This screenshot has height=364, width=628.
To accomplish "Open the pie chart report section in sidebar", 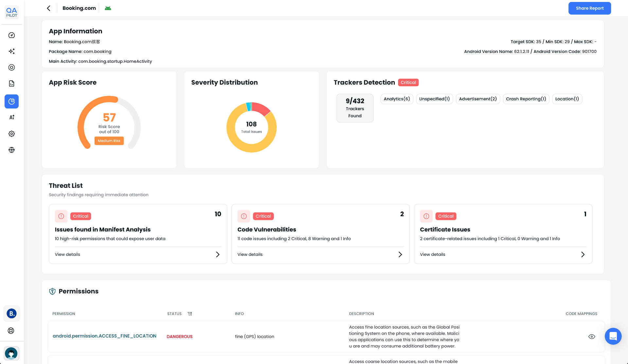I will point(11,101).
